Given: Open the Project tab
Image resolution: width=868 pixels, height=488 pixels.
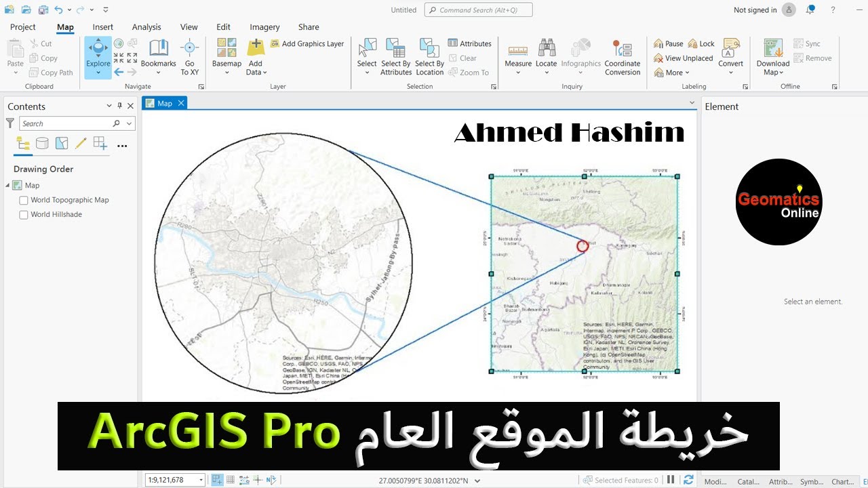Looking at the screenshot, I should pyautogui.click(x=23, y=27).
